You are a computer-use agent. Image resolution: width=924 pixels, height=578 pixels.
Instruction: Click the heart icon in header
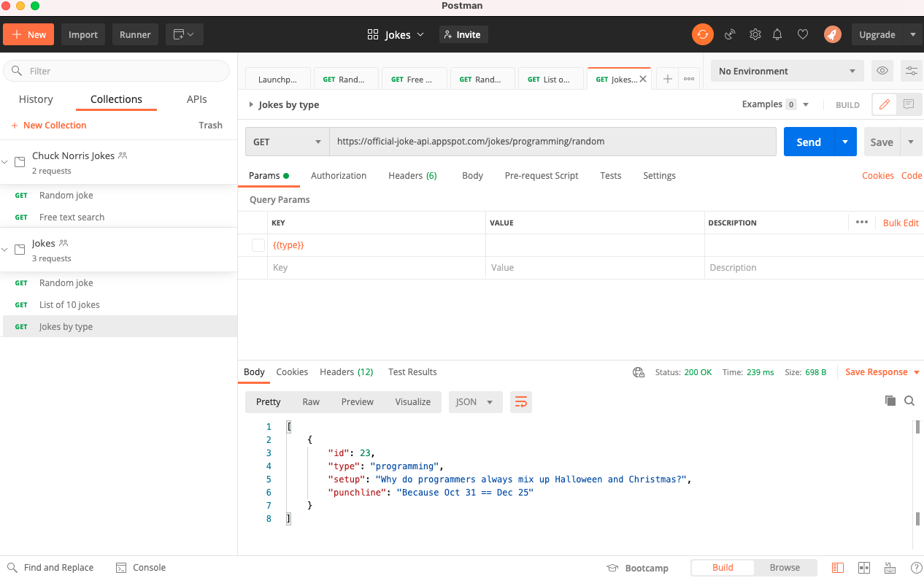click(x=802, y=34)
